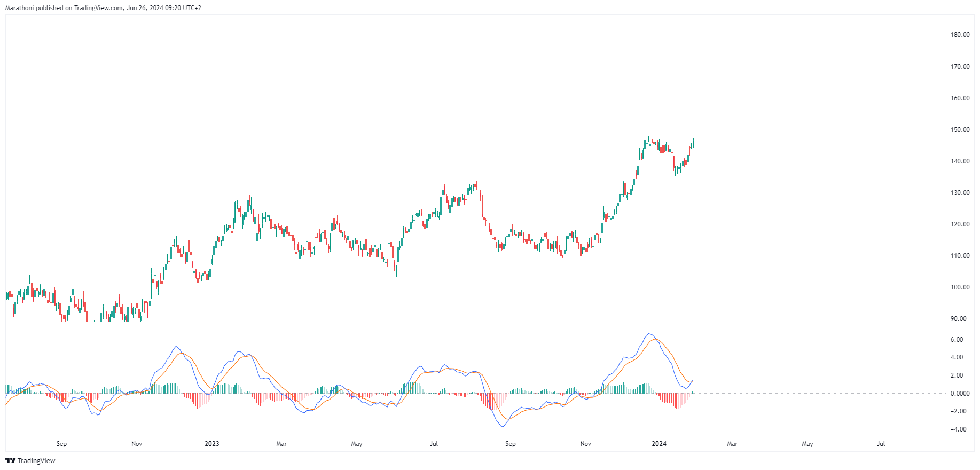
Task: Click the 6.00 MACD scale label
Action: [957, 340]
